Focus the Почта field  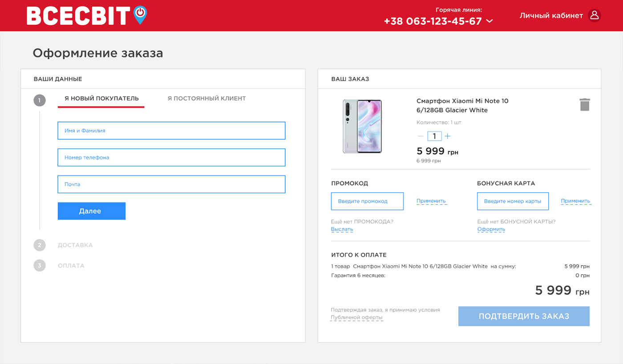(171, 184)
